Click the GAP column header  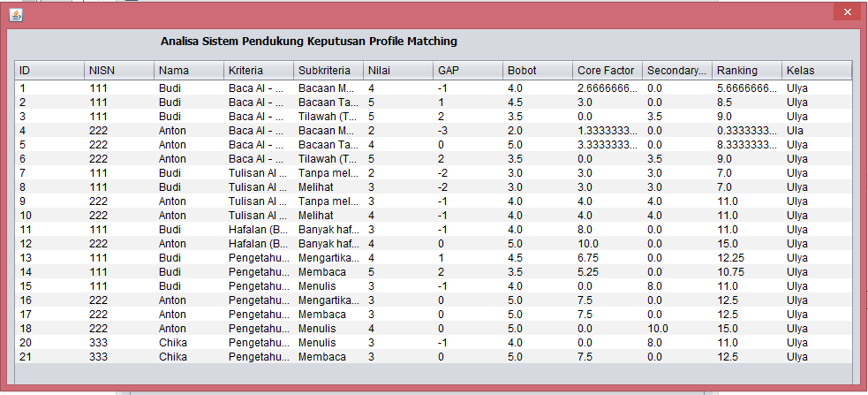pos(468,71)
